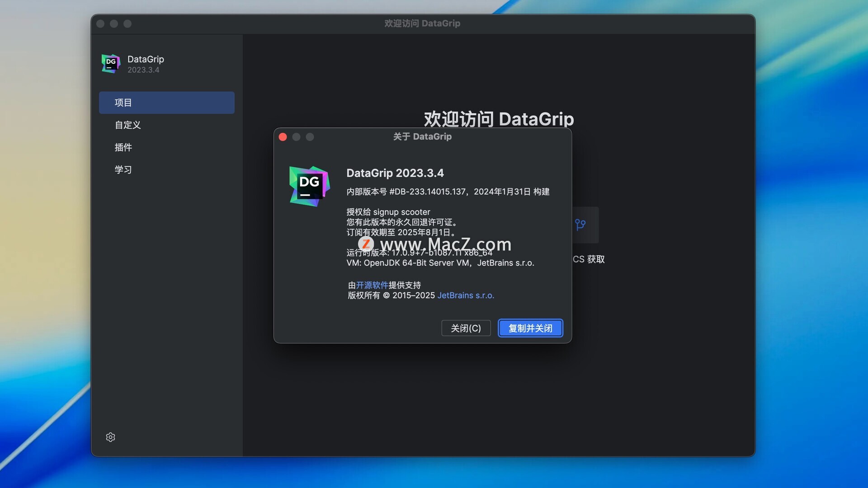Click the 欢迎访问 DataGrip heading in main window
The height and width of the screenshot is (488, 868).
point(499,119)
